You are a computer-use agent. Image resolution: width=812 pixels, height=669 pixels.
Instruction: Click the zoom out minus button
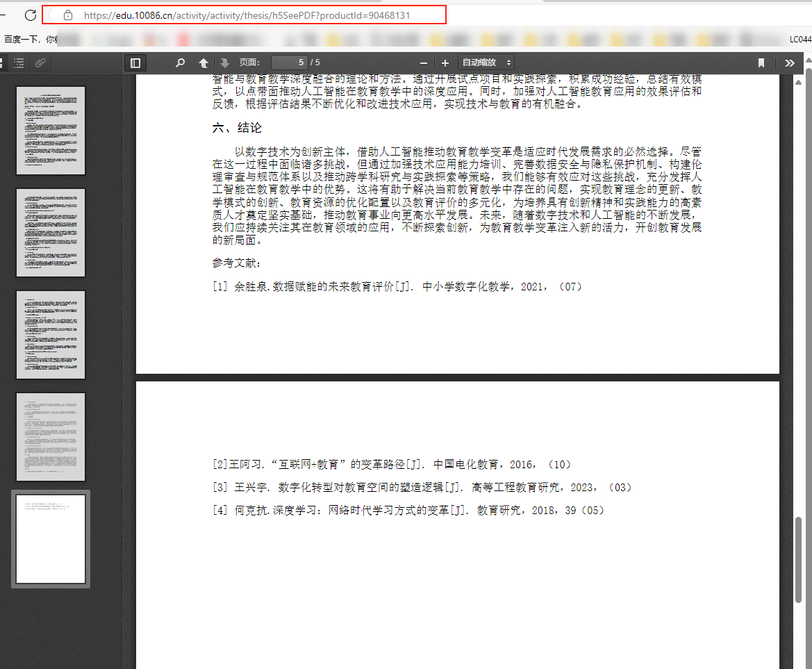pyautogui.click(x=424, y=63)
